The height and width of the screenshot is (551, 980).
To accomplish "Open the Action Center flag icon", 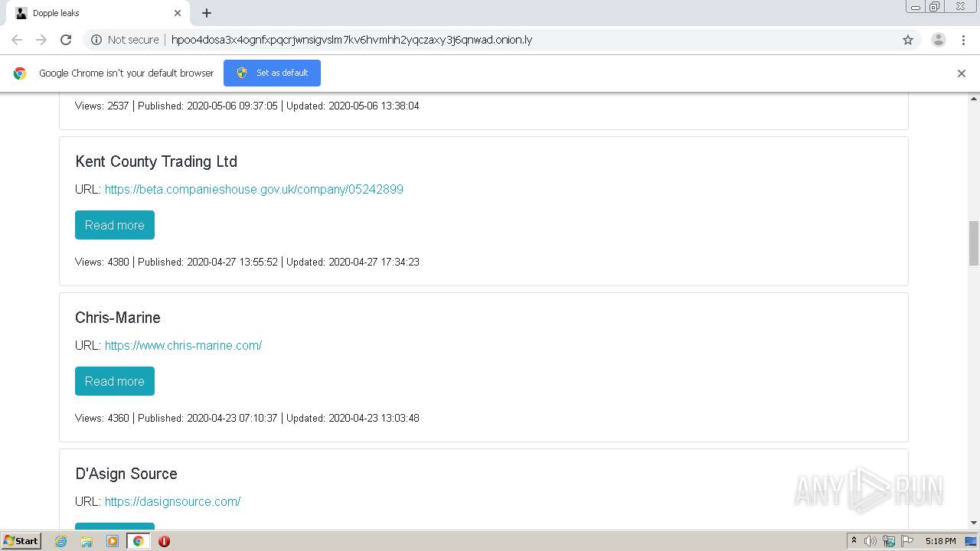I will coord(907,541).
